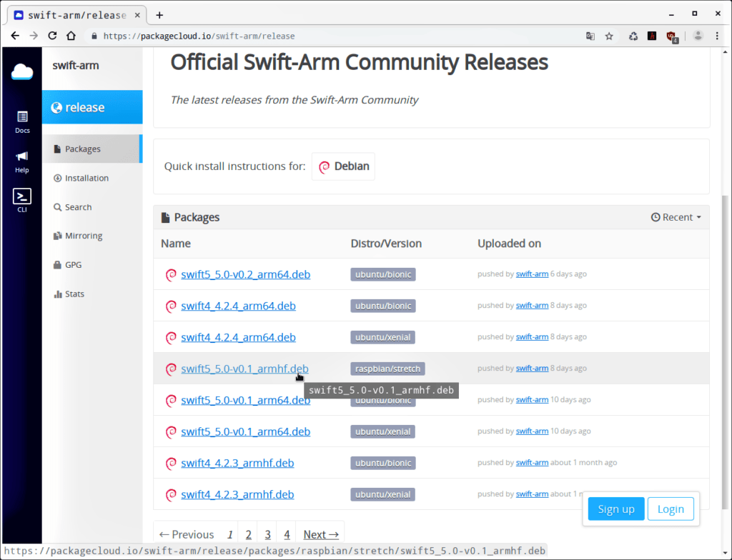Go to browser home page icon
732x560 pixels.
pyautogui.click(x=71, y=36)
